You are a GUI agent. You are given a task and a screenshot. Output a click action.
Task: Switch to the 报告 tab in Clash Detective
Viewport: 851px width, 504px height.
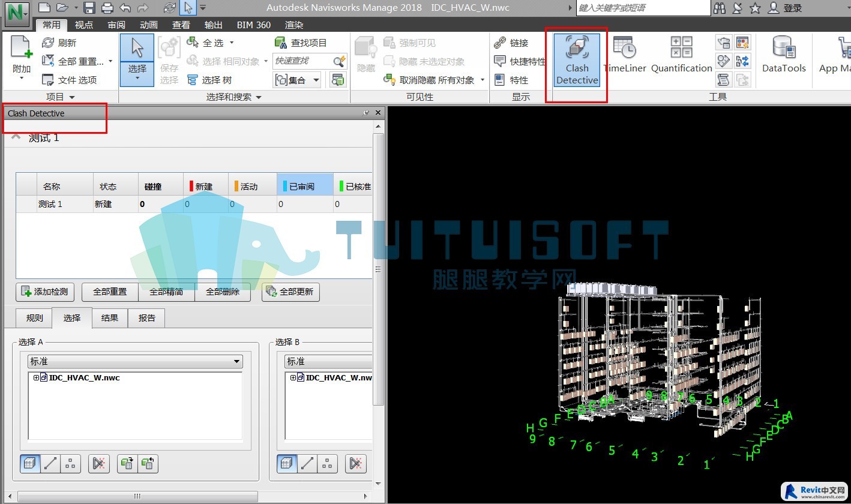click(x=147, y=318)
